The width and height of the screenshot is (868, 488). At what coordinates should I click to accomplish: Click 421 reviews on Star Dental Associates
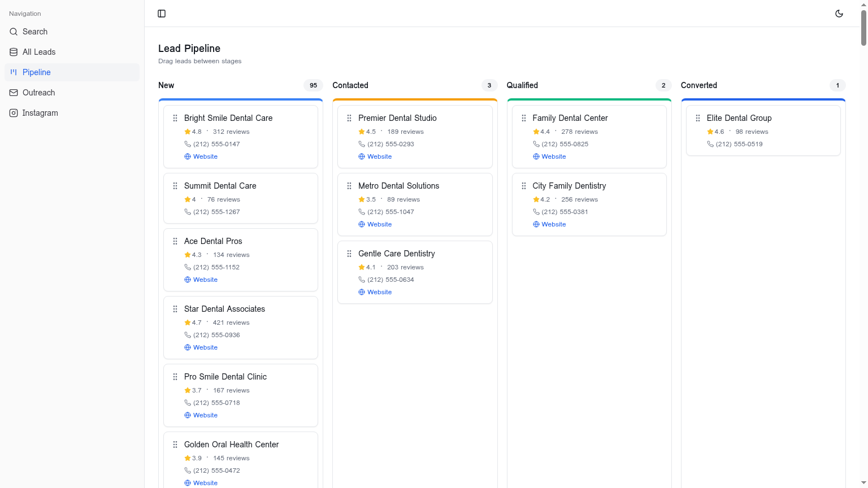pos(231,323)
